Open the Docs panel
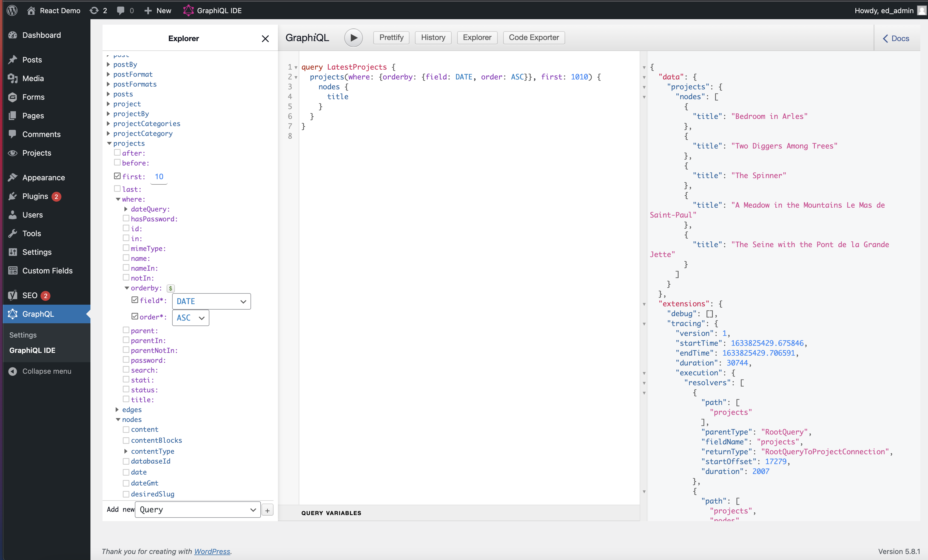 point(897,38)
